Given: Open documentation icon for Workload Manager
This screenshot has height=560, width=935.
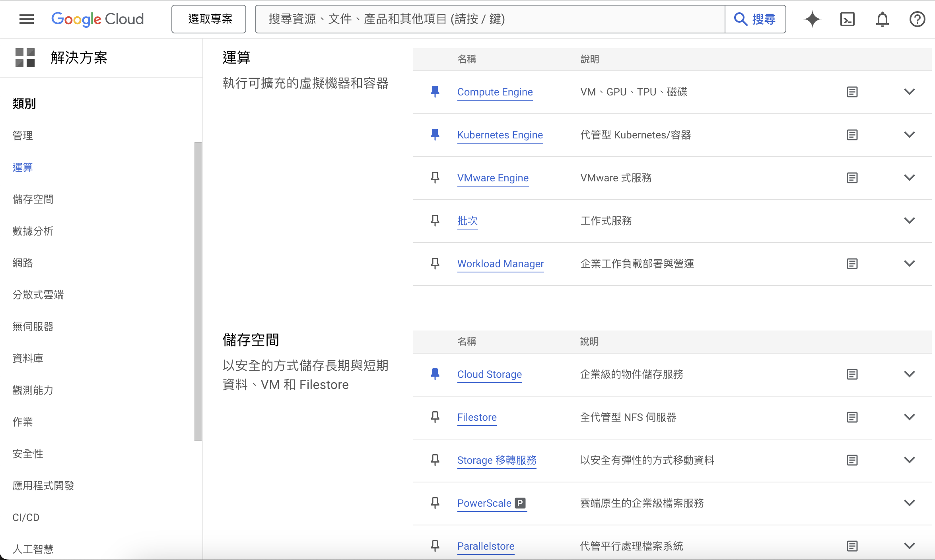Looking at the screenshot, I should [x=852, y=264].
